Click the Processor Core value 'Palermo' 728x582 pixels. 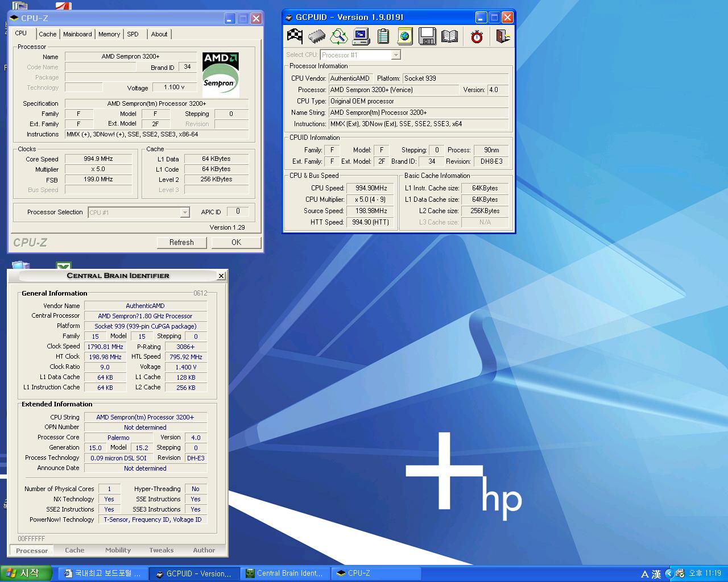pyautogui.click(x=118, y=438)
